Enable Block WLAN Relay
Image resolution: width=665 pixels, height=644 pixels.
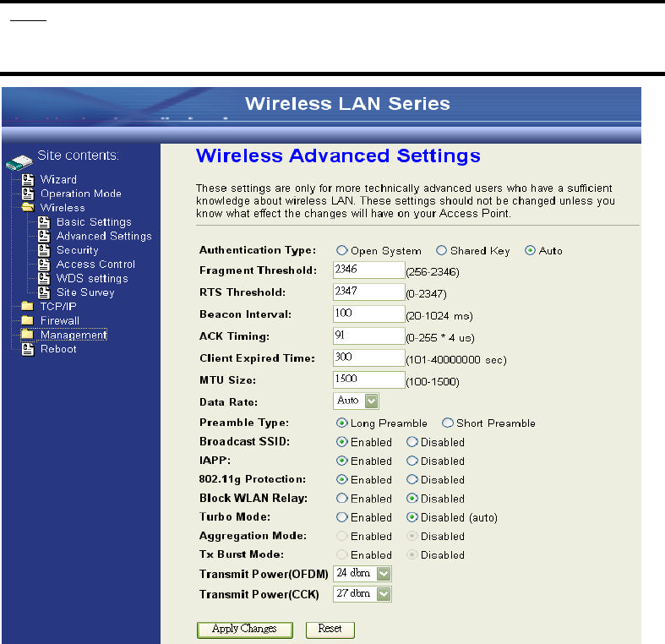pyautogui.click(x=342, y=499)
